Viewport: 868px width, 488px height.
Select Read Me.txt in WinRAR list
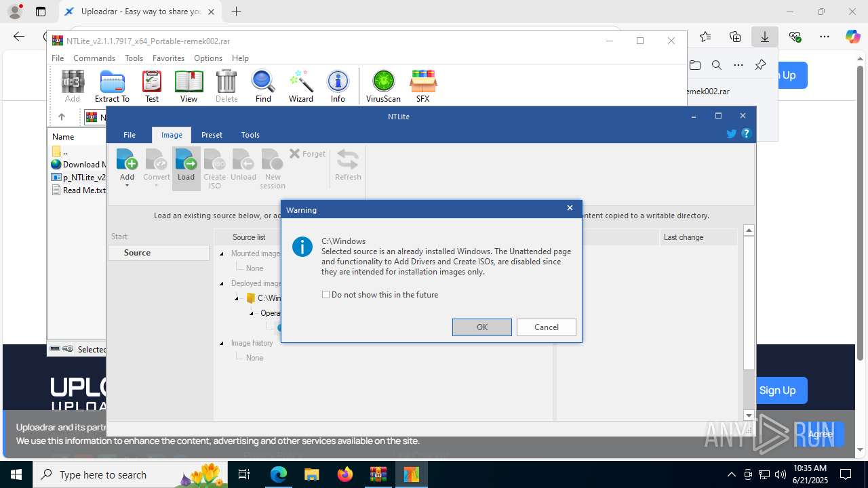(79, 190)
